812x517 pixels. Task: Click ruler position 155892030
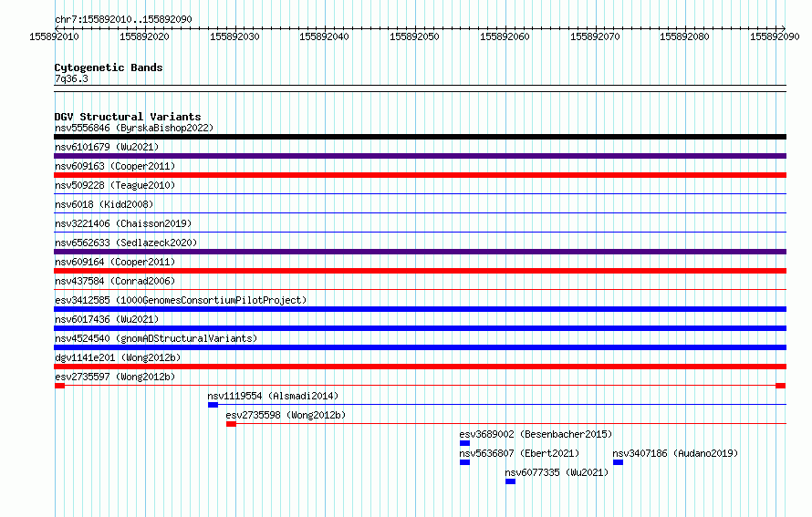234,36
